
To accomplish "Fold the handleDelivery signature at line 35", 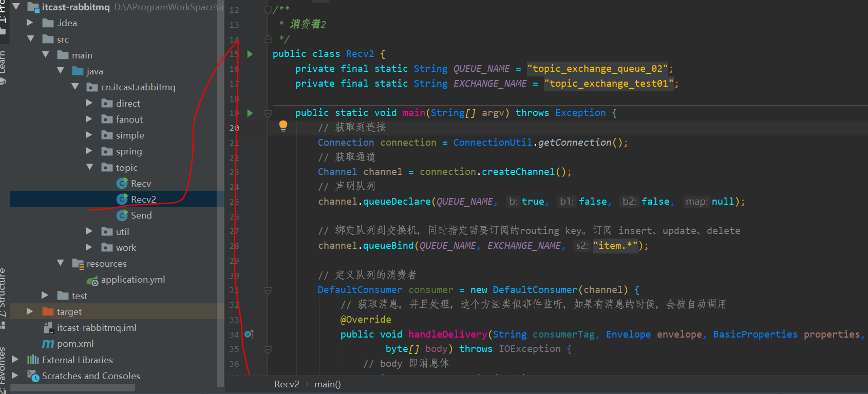I will click(268, 349).
